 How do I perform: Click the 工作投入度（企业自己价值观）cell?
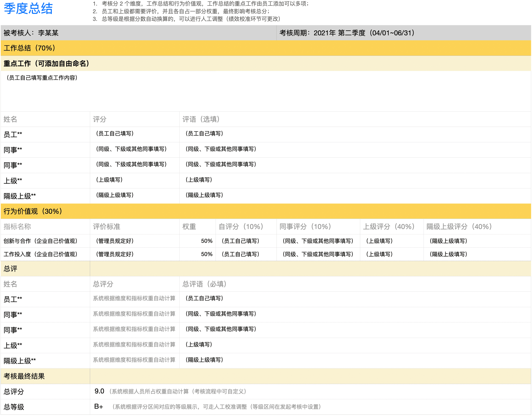point(45,254)
